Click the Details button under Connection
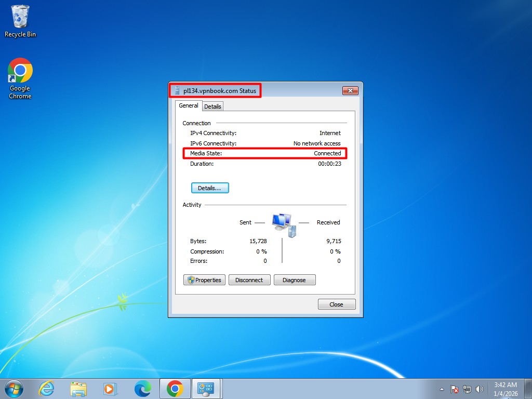The image size is (532, 399). tap(210, 188)
